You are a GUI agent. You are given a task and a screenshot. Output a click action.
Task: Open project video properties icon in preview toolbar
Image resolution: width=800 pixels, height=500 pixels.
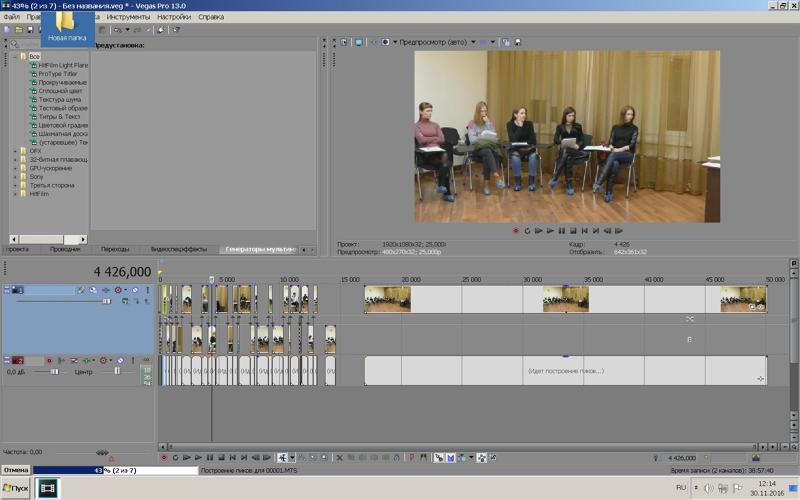(x=343, y=42)
